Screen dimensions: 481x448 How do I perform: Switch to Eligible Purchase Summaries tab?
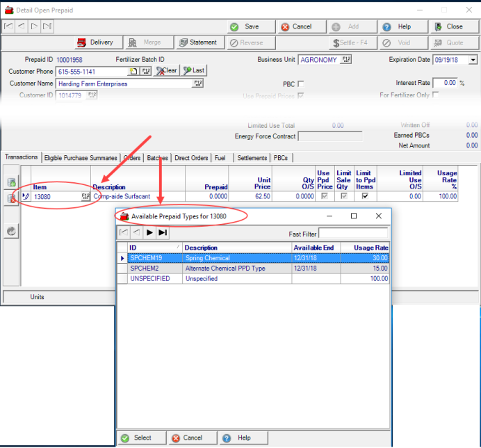click(81, 158)
